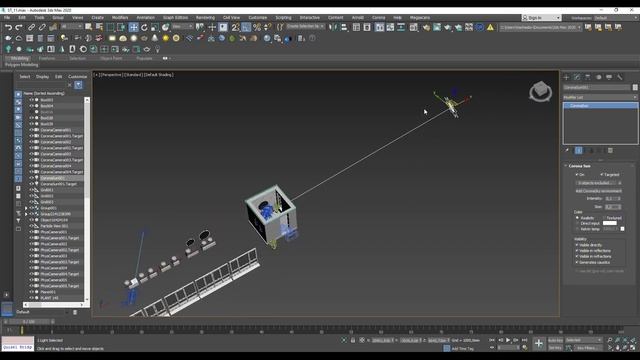Open the Modifiers menu
640x360 pixels.
point(120,18)
